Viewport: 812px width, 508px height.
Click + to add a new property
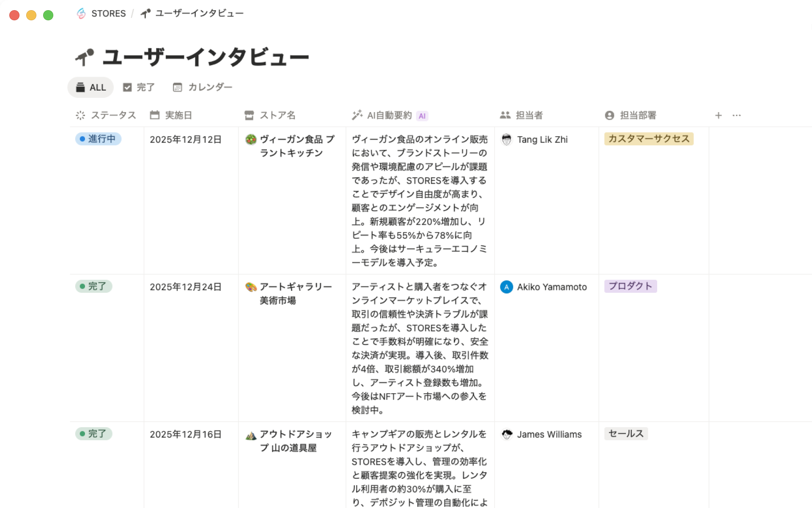click(718, 115)
